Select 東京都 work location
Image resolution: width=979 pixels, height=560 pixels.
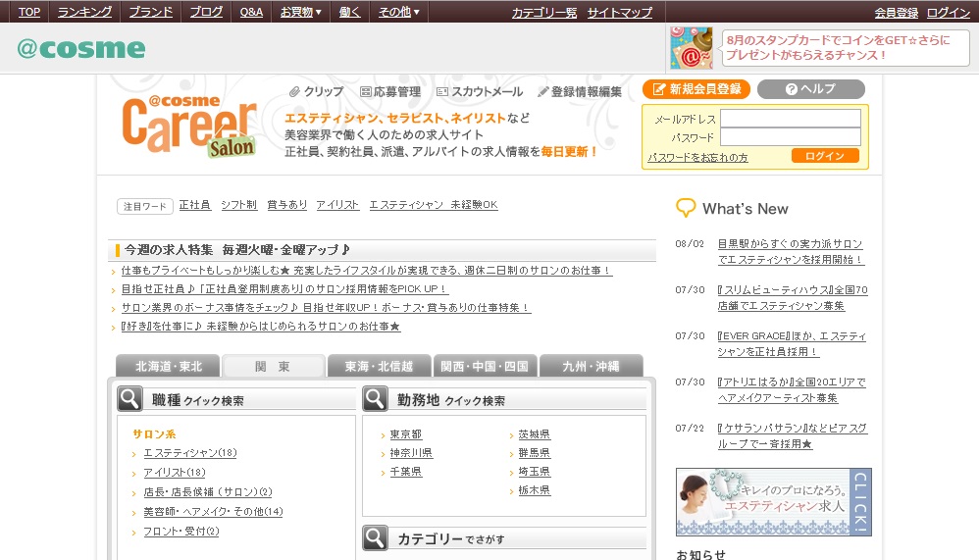pyautogui.click(x=406, y=434)
